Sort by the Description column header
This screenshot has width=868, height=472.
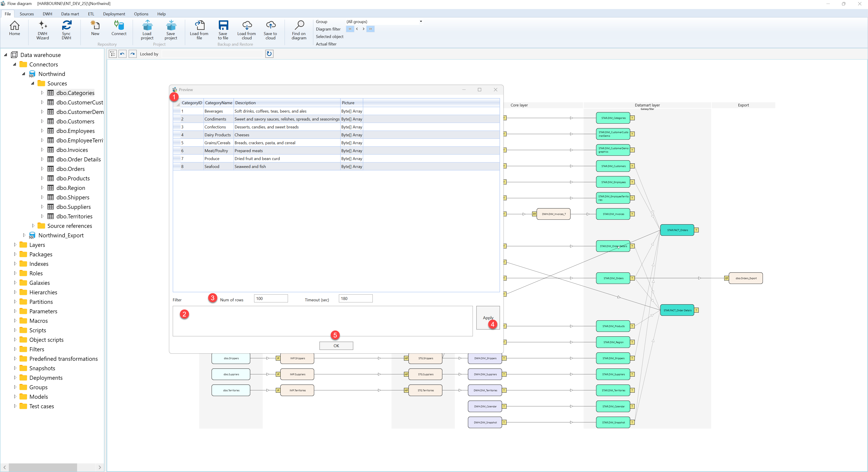tap(287, 103)
